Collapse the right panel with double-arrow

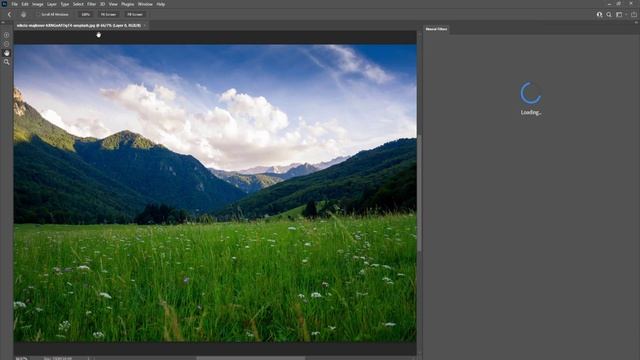click(636, 22)
